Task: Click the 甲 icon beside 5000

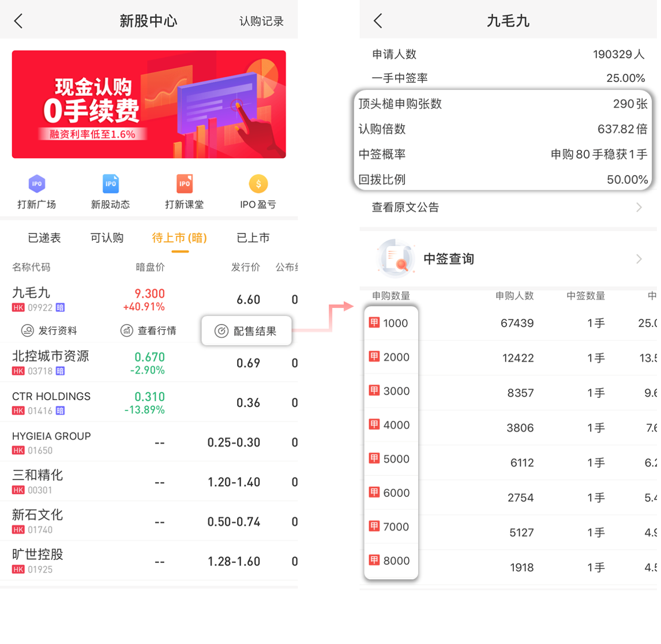Action: [374, 458]
